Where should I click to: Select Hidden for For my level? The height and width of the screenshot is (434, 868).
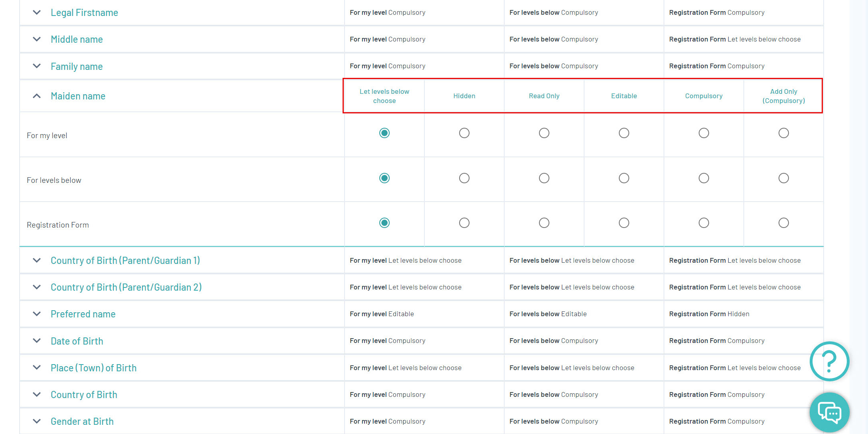[464, 133]
